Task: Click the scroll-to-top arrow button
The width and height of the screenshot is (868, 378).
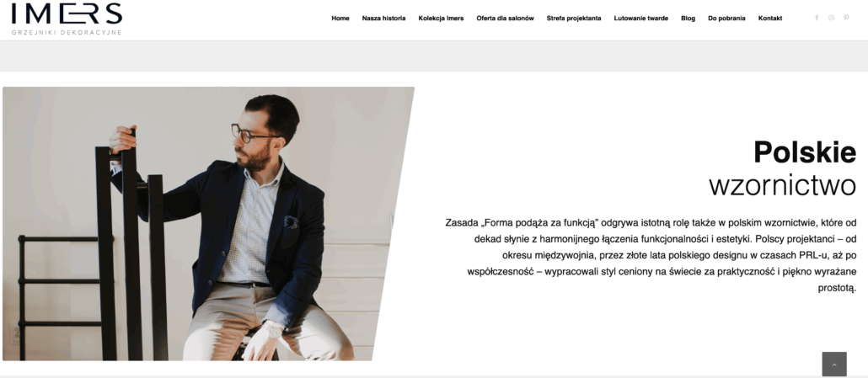Action: pos(834,365)
